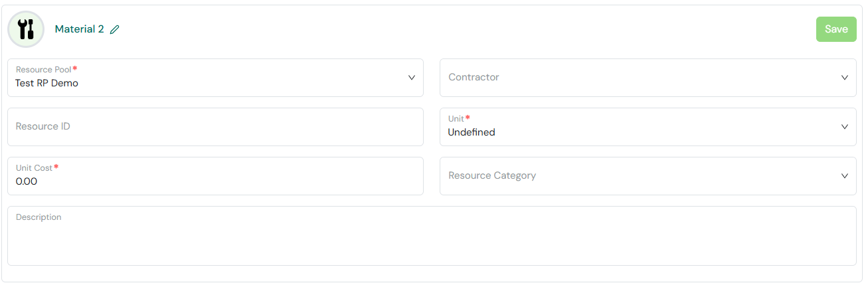Click the Undefined unit value
868x287 pixels.
472,132
